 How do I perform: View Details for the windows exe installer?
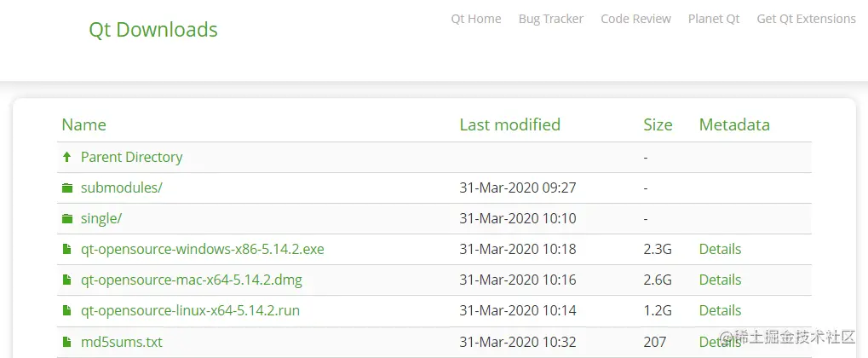720,250
